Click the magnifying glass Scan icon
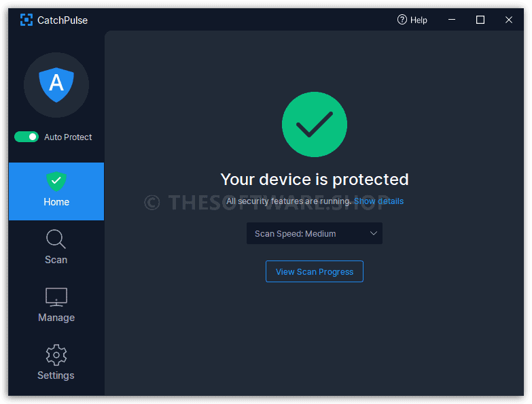The height and width of the screenshot is (404, 532). (56, 239)
